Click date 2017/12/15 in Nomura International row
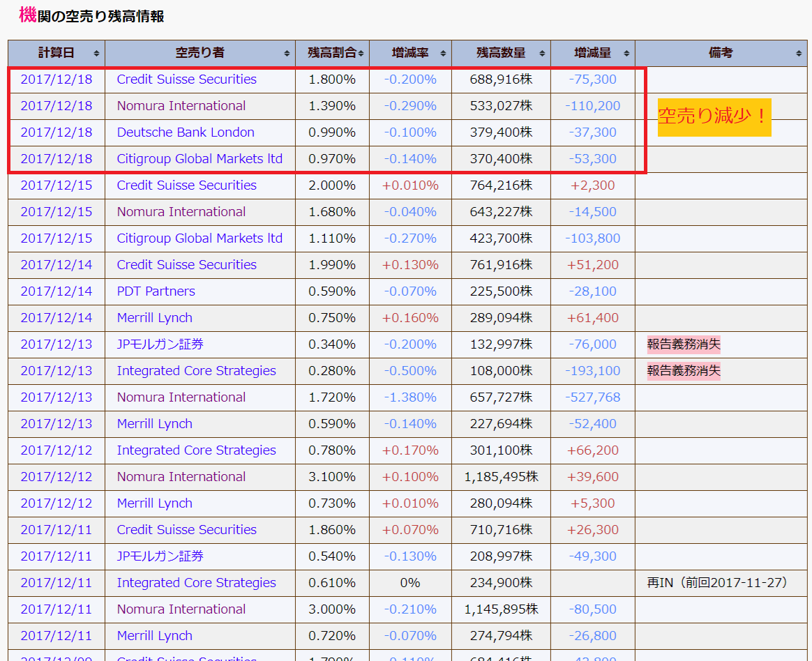 tap(57, 212)
